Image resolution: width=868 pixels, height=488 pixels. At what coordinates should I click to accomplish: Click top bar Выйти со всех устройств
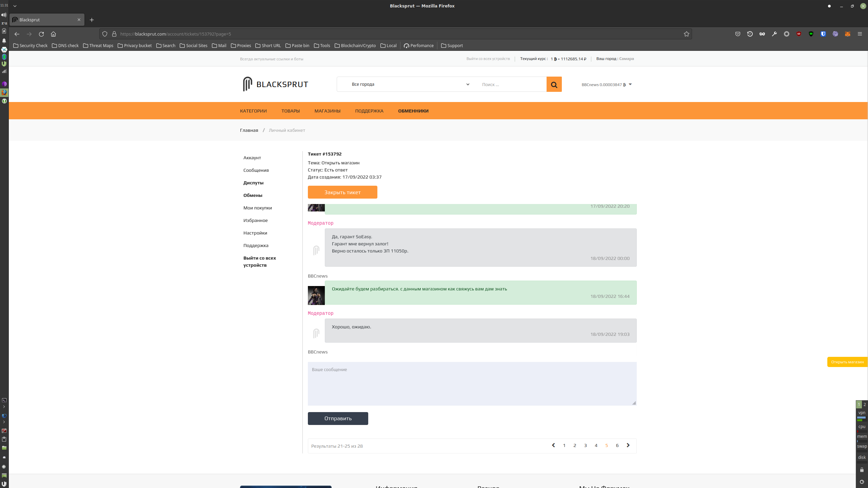point(488,59)
